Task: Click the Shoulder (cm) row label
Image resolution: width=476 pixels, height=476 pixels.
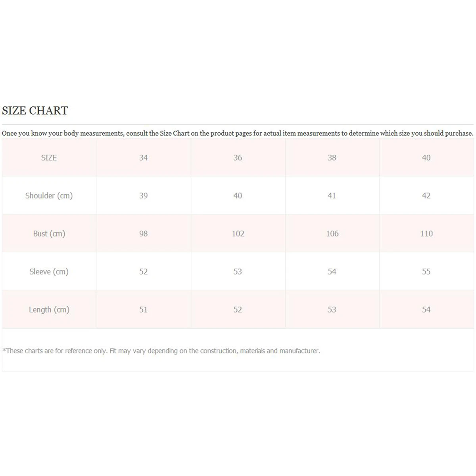Action: click(x=49, y=196)
